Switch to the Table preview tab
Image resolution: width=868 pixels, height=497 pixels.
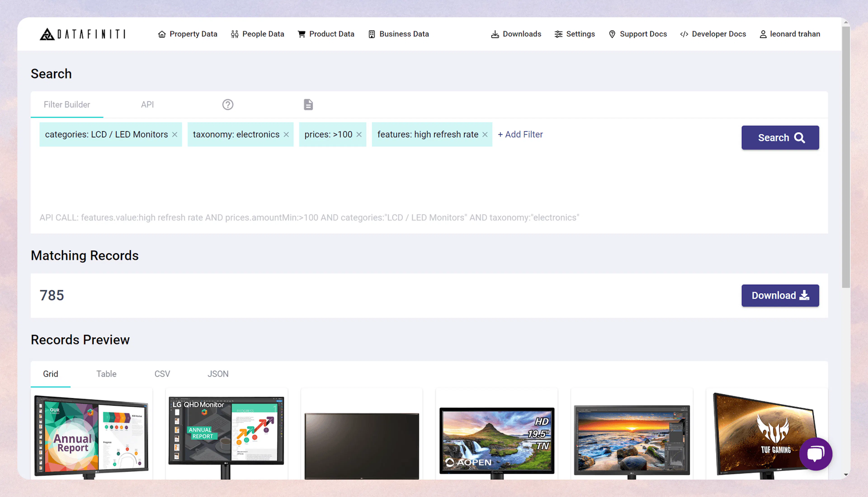106,374
